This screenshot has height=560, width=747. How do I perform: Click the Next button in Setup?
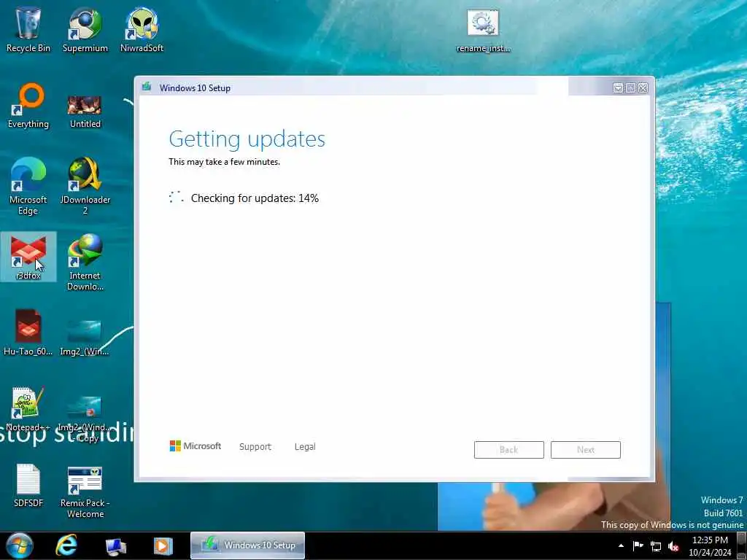tap(586, 449)
